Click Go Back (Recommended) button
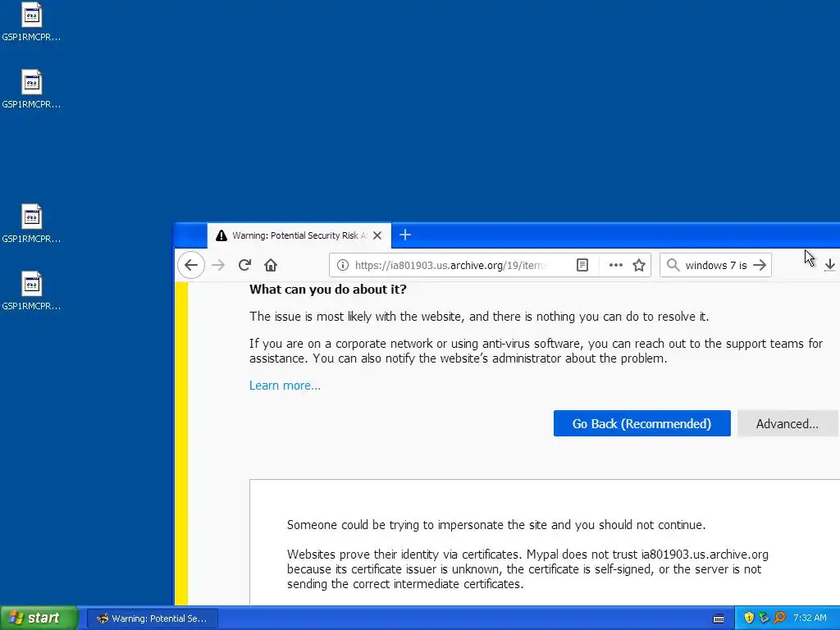Viewport: 840px width, 630px height. click(x=641, y=424)
